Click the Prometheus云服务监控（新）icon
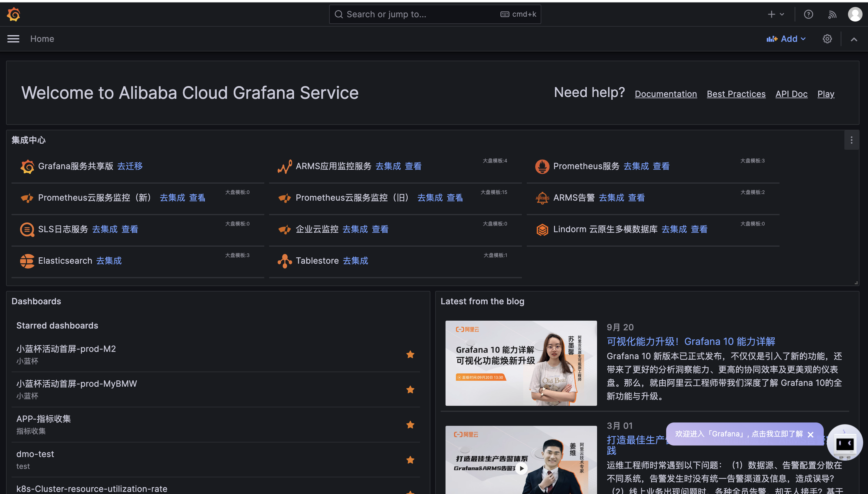868x494 pixels. [27, 198]
